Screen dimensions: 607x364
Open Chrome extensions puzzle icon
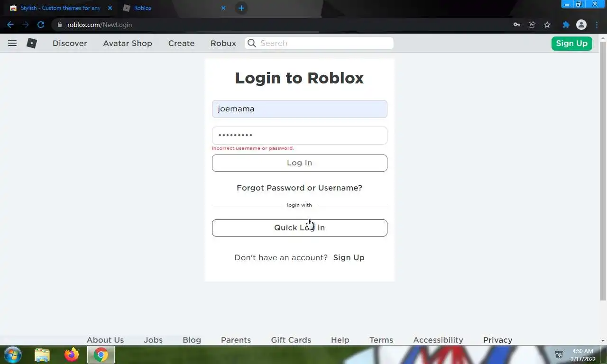click(x=566, y=25)
